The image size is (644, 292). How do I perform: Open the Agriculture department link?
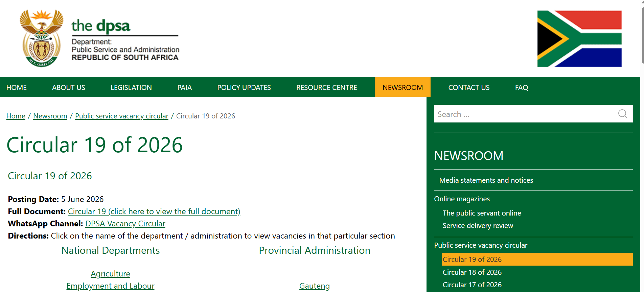tap(110, 274)
